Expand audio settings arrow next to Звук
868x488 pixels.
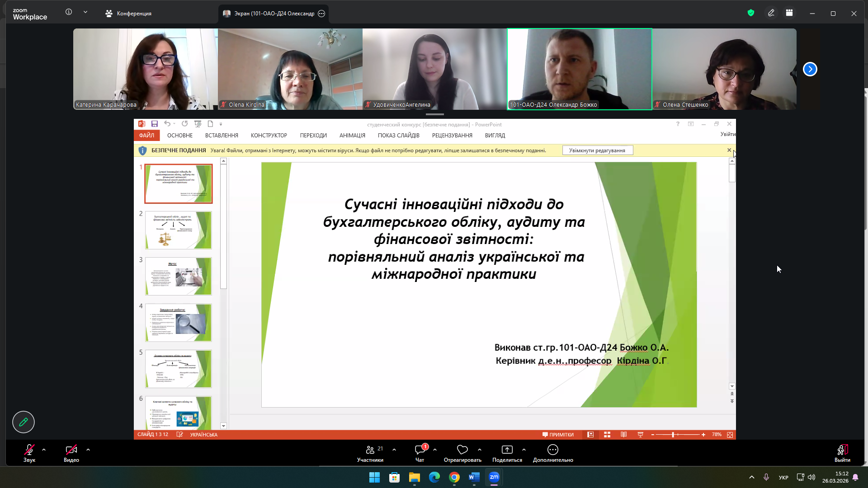pyautogui.click(x=44, y=450)
